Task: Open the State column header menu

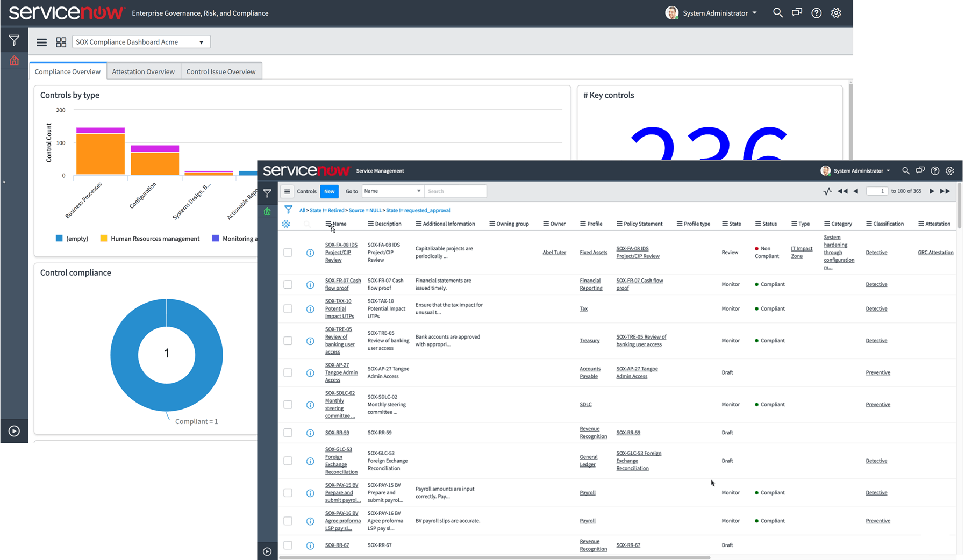Action: tap(725, 224)
